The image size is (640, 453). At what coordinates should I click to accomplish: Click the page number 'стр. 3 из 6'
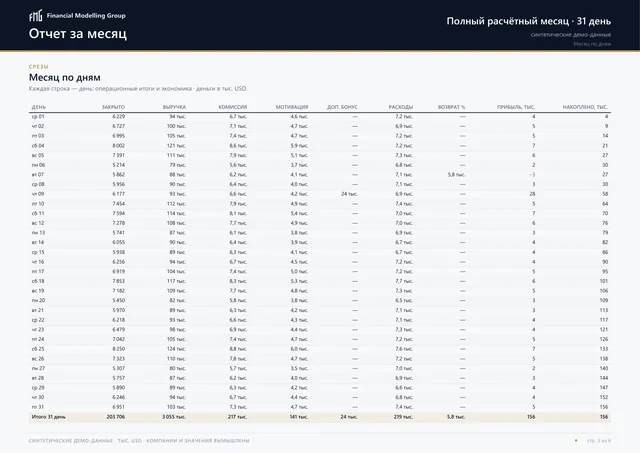pyautogui.click(x=599, y=441)
